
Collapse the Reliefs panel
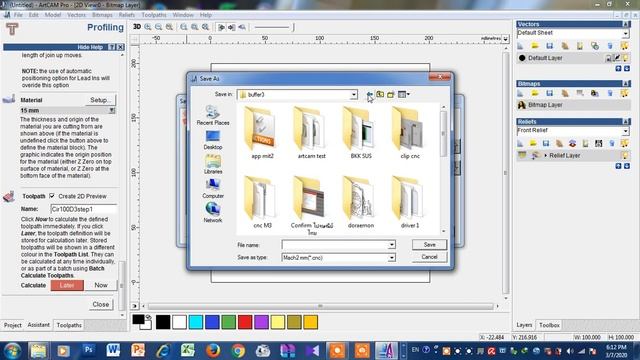tap(626, 122)
